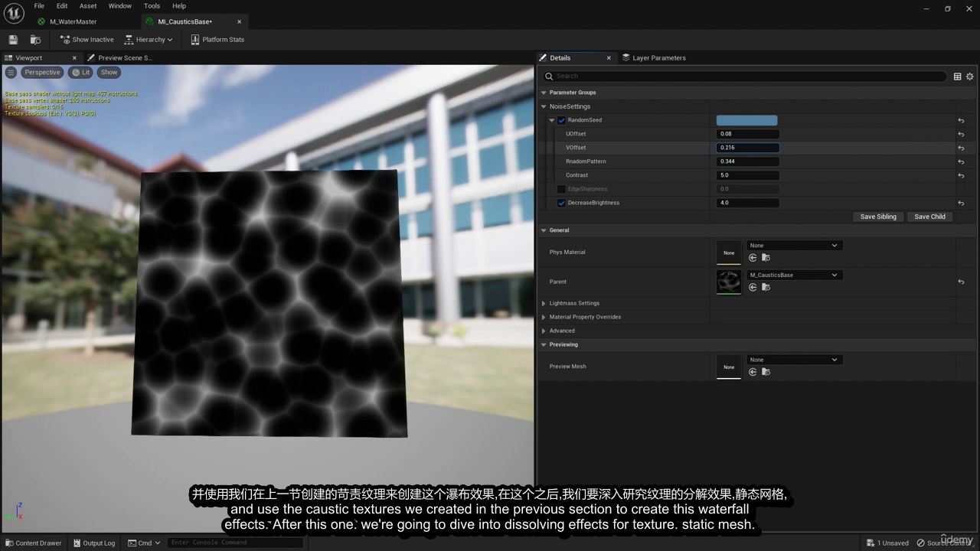
Task: Click the DecreaseBrightness value field 4.0
Action: pos(747,203)
